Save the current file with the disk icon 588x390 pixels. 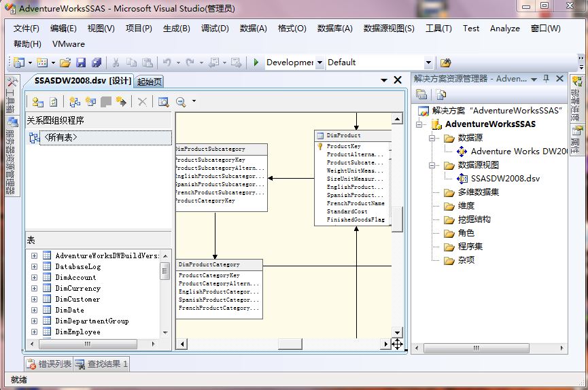pyautogui.click(x=81, y=63)
